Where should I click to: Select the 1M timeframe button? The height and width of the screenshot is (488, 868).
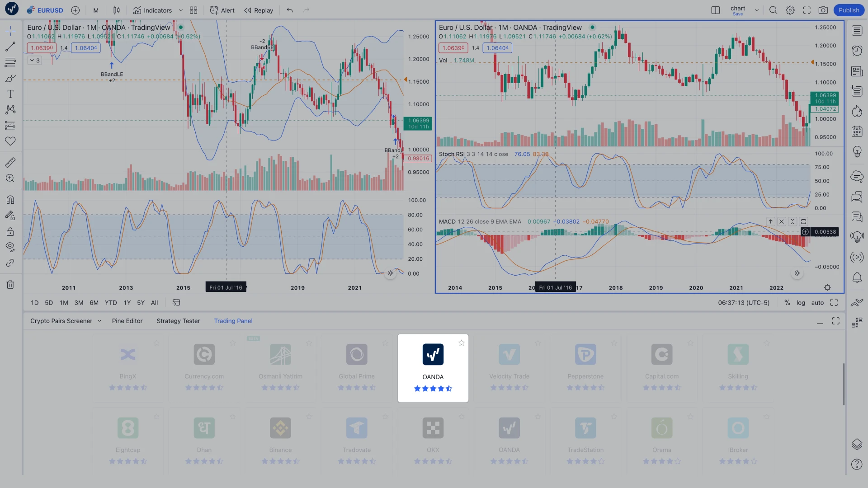click(x=63, y=303)
